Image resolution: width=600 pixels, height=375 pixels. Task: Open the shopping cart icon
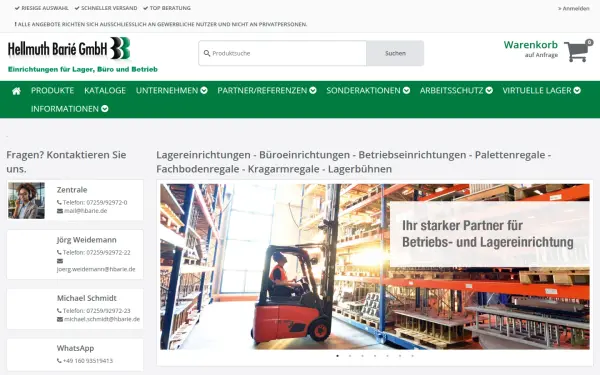tap(577, 51)
